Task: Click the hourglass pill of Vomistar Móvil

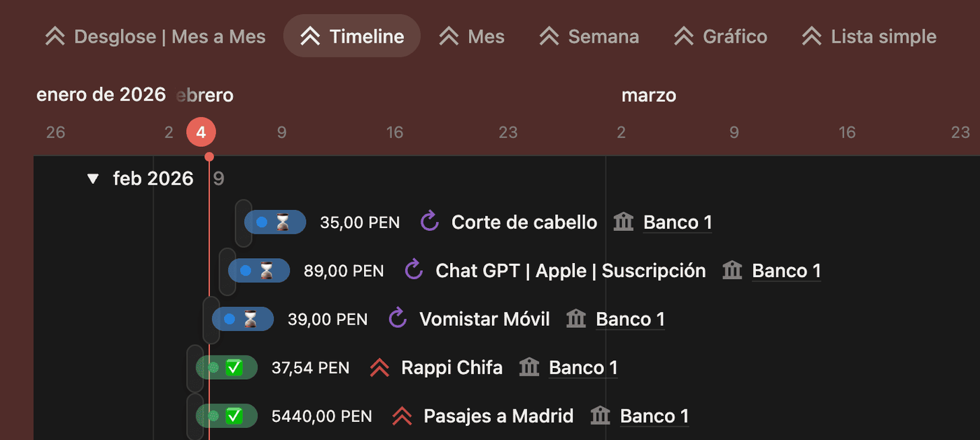Action: (243, 319)
